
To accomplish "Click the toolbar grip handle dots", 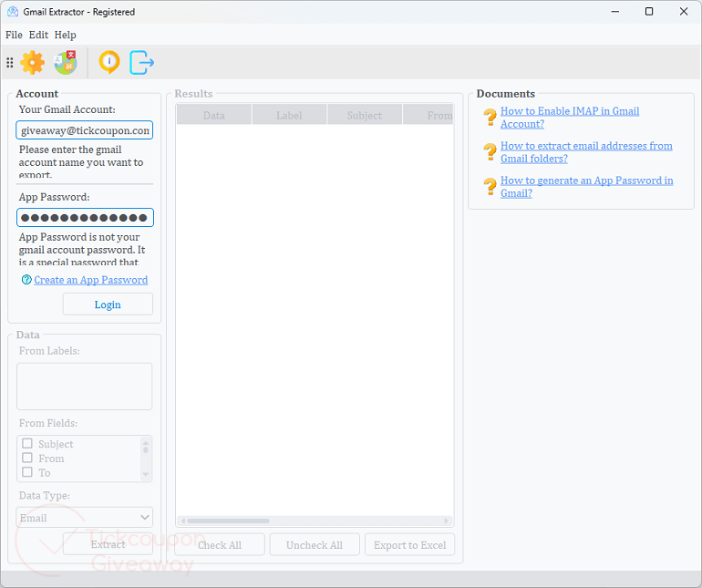I will tap(10, 63).
